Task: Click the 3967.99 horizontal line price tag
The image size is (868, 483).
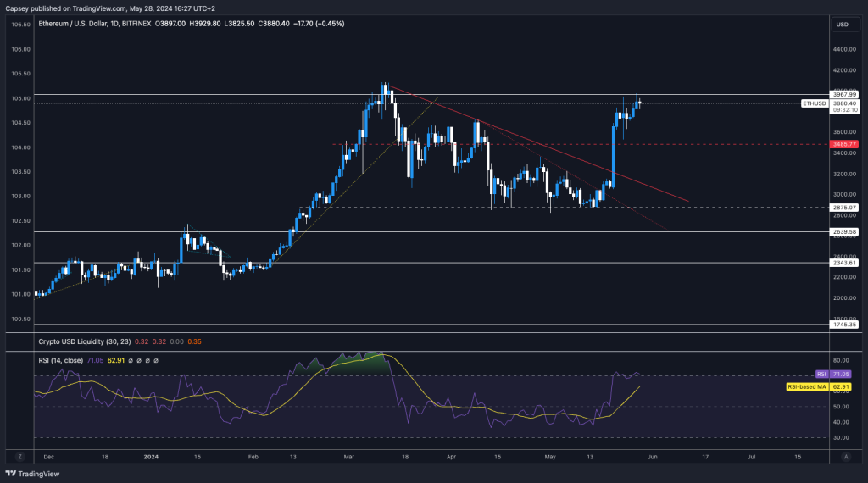Action: click(847, 94)
